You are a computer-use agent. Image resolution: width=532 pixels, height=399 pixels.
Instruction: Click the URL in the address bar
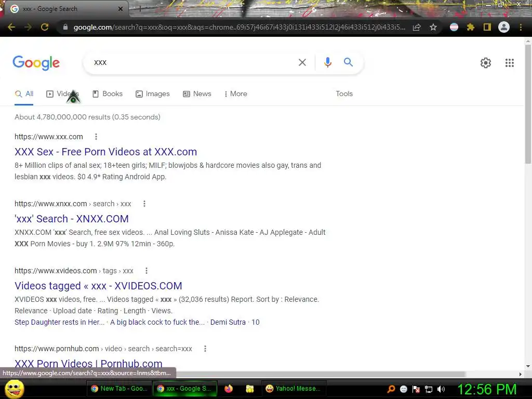point(239,27)
